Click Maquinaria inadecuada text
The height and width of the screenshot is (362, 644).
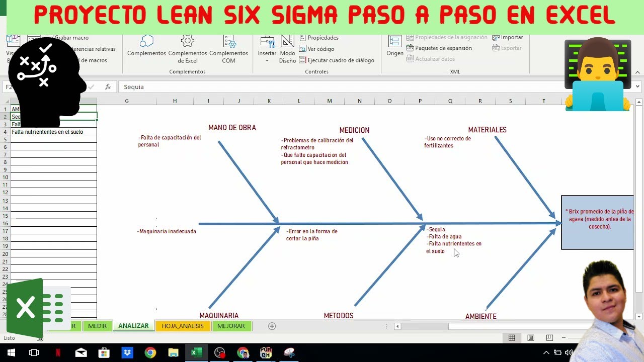[x=167, y=231]
